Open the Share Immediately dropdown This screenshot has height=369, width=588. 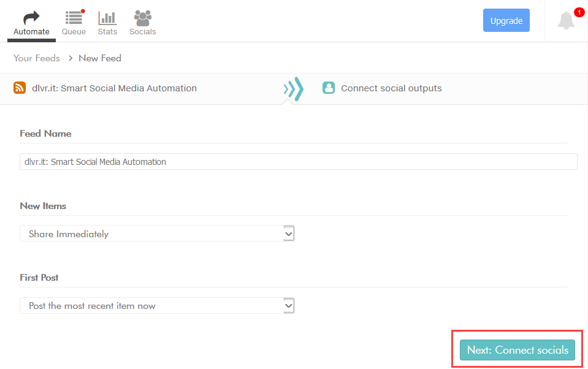[157, 234]
